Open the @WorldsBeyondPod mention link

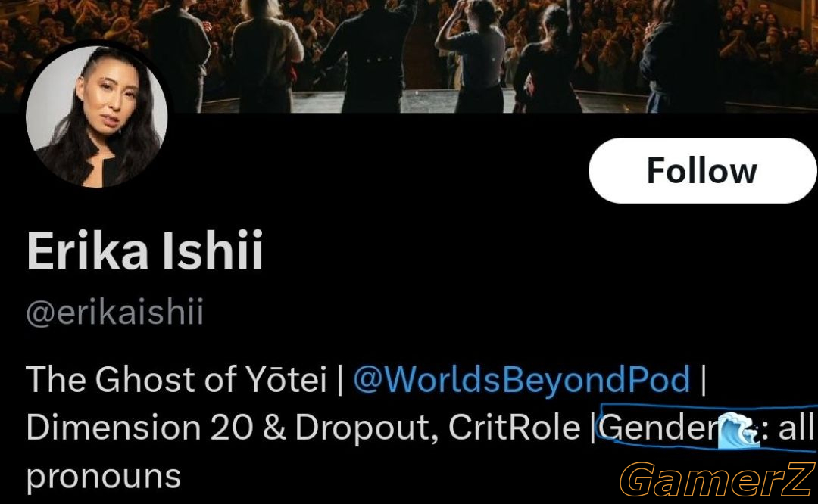click(x=522, y=379)
